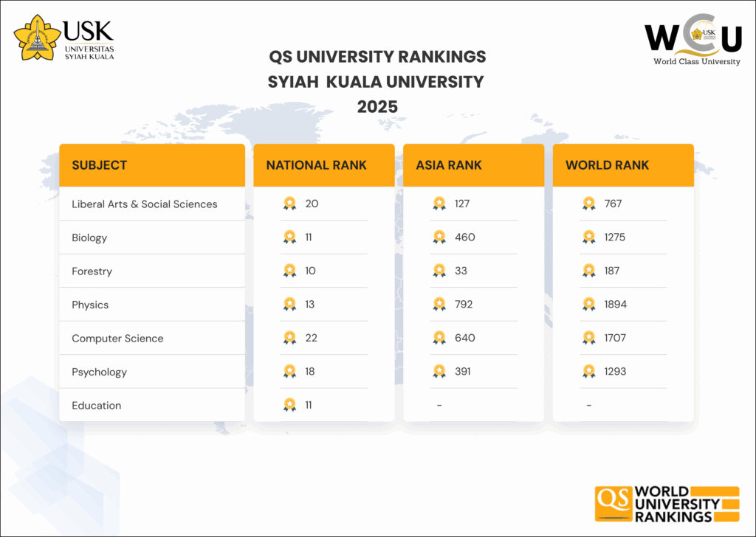This screenshot has width=756, height=537.
Task: Click medal icon beside world rank 767
Action: coord(588,204)
